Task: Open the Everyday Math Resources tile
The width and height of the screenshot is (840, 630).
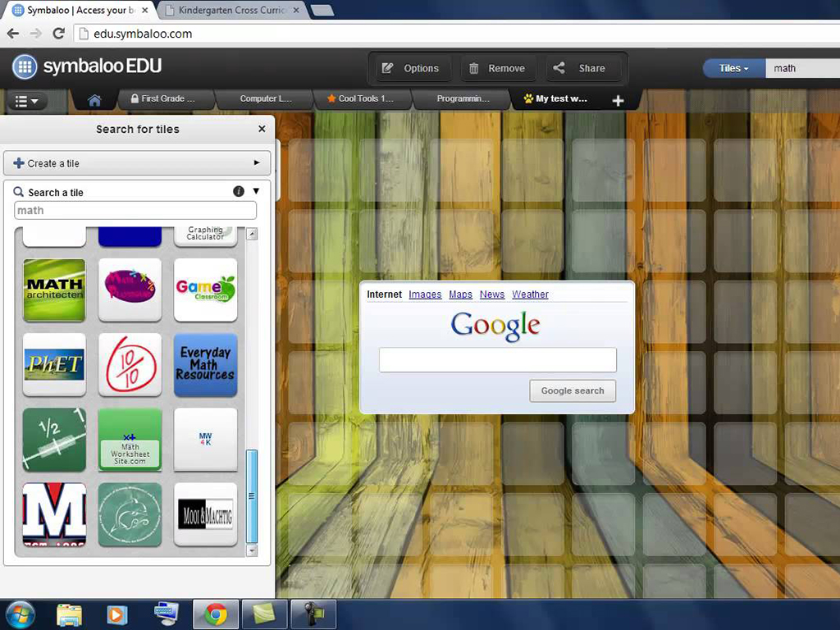Action: tap(205, 365)
